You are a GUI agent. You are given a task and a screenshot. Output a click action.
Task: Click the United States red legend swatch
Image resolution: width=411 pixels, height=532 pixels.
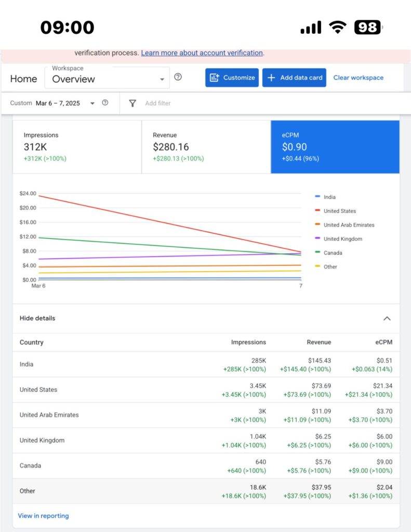tap(317, 211)
